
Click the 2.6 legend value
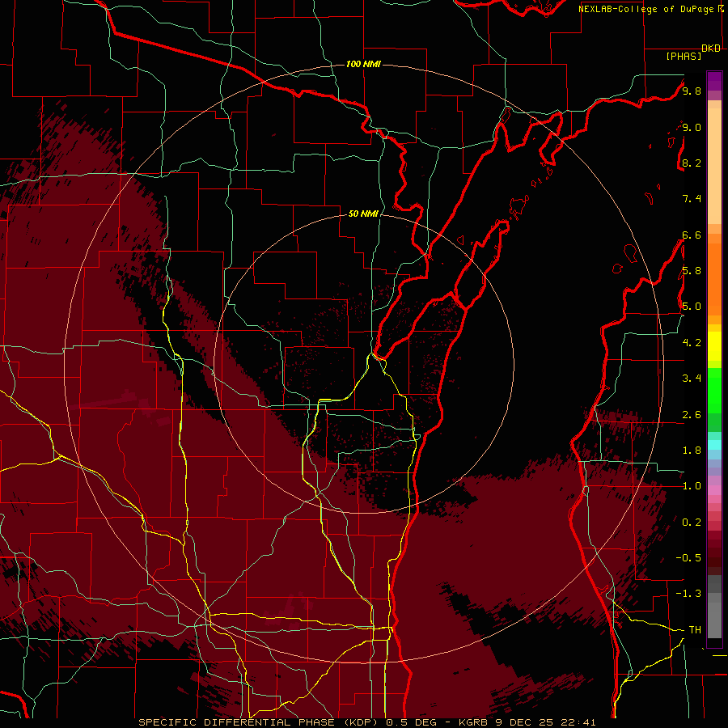(x=692, y=415)
